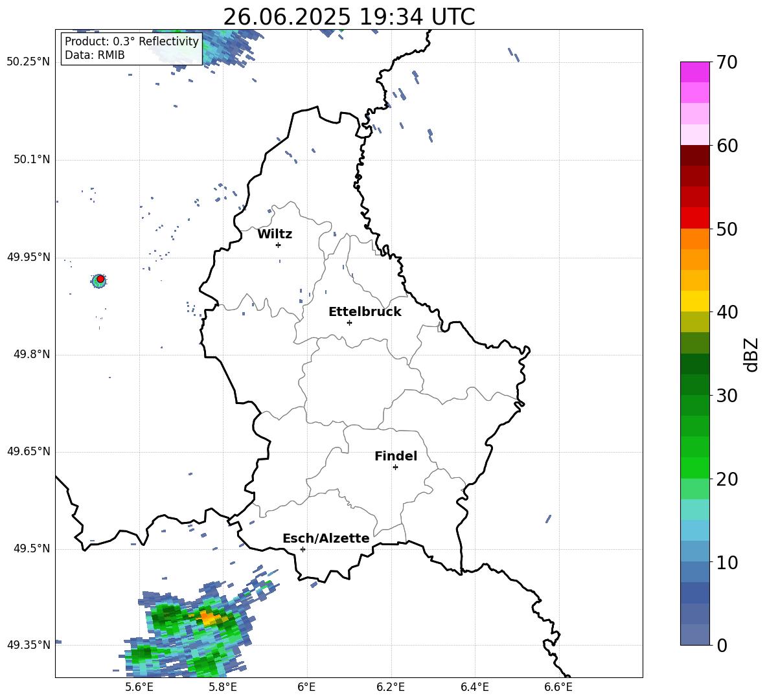Select the Esch/Alzette station label
The image size is (767, 700).
[326, 538]
